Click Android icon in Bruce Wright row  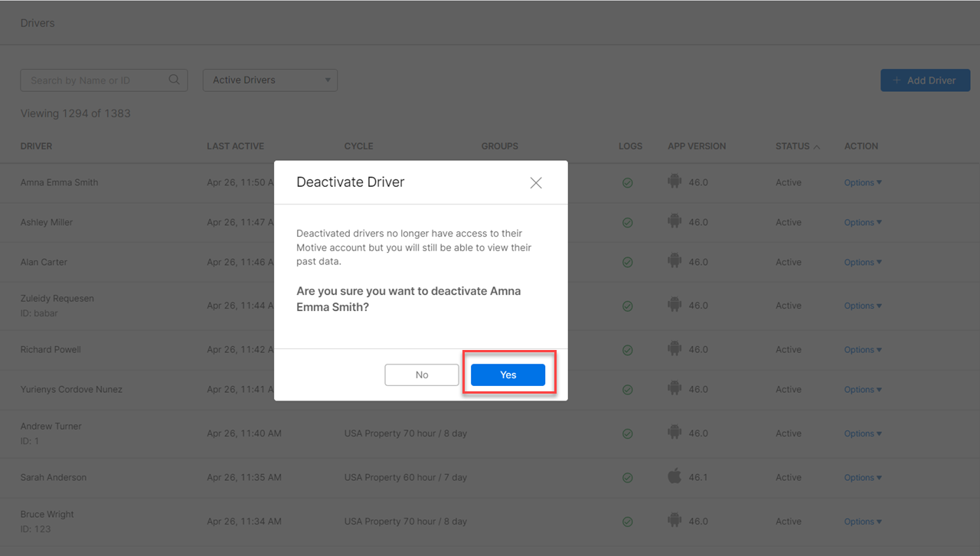[675, 520]
